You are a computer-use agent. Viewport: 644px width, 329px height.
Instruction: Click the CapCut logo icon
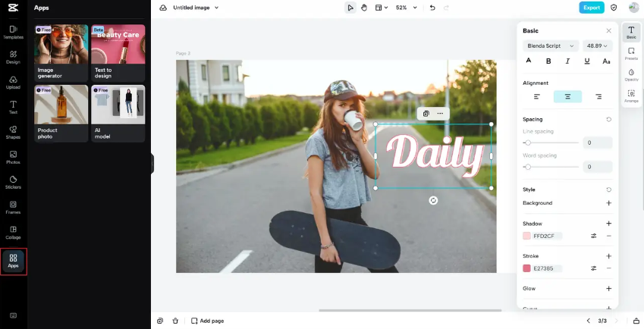point(13,8)
